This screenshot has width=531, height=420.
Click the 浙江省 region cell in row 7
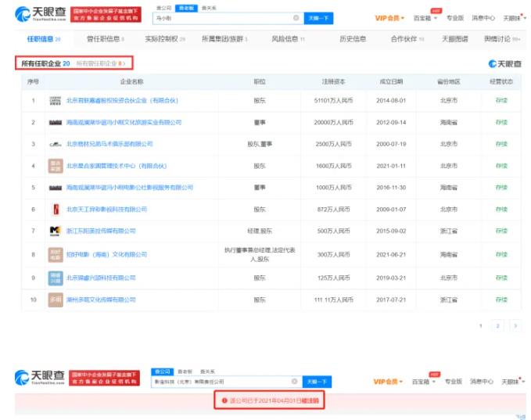click(x=448, y=231)
